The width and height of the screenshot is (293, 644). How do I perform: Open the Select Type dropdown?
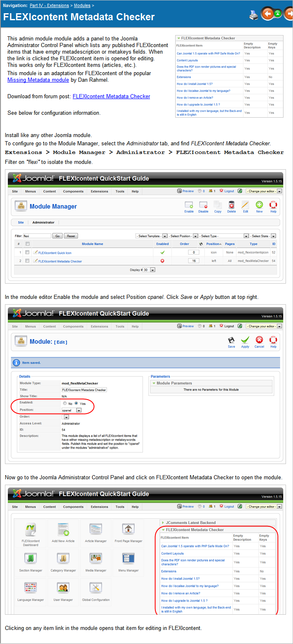pyautogui.click(x=224, y=236)
